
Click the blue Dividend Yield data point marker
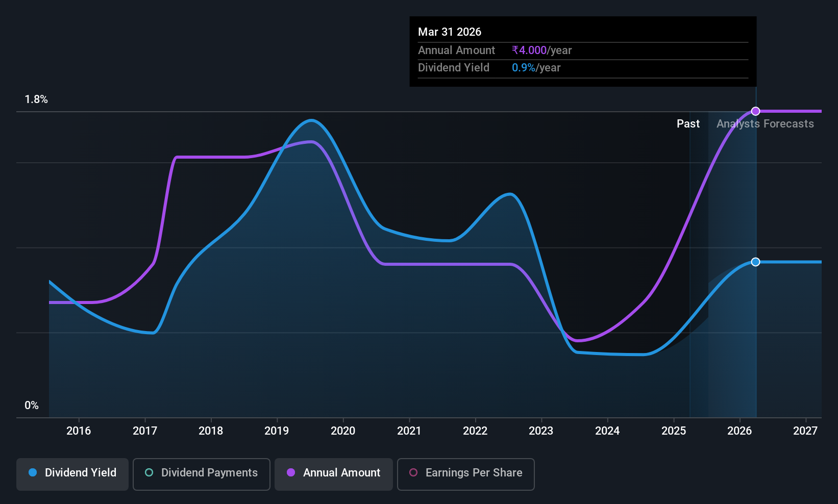pyautogui.click(x=756, y=262)
